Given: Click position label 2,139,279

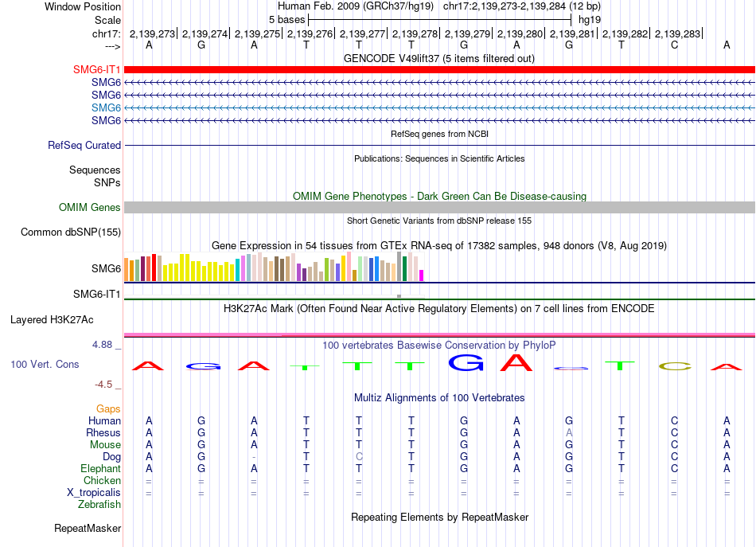Looking at the screenshot, I should (x=467, y=33).
